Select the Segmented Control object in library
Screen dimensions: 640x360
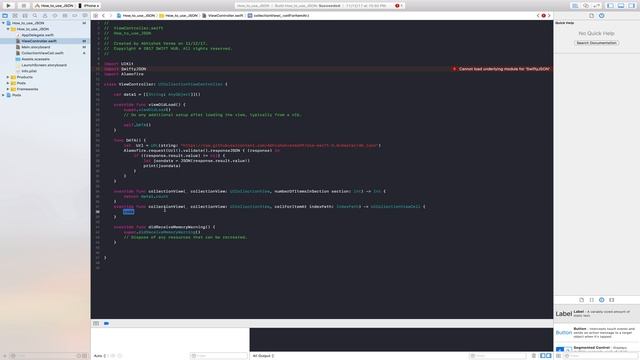pyautogui.click(x=597, y=349)
